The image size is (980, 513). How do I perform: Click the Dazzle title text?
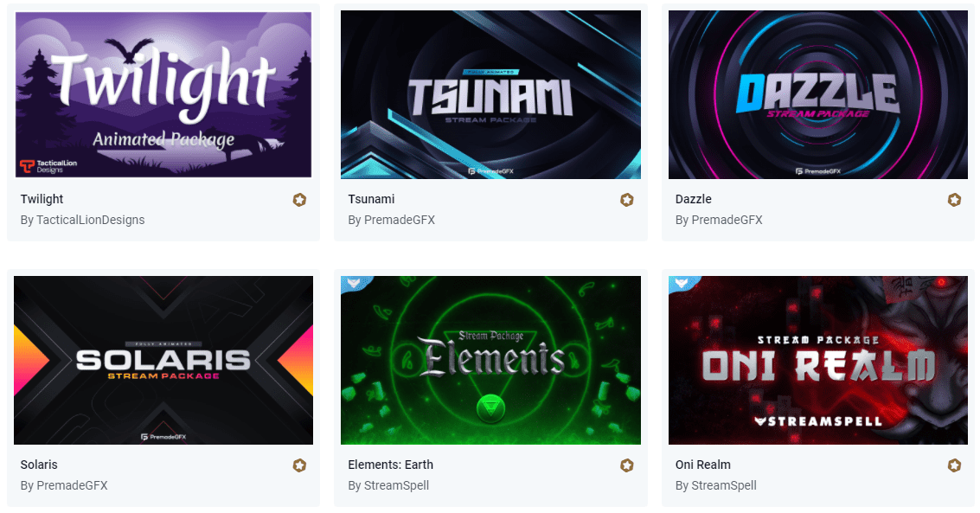(x=693, y=199)
